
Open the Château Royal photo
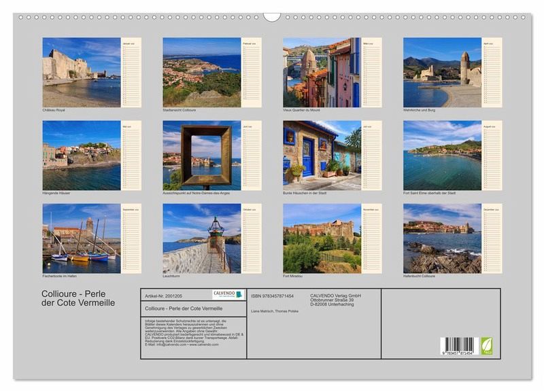pyautogui.click(x=82, y=72)
